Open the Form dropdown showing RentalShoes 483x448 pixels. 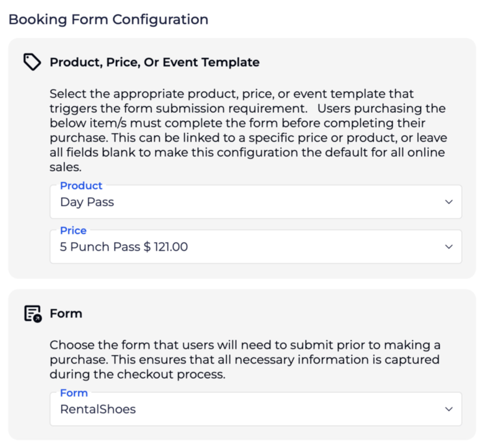(x=242, y=409)
